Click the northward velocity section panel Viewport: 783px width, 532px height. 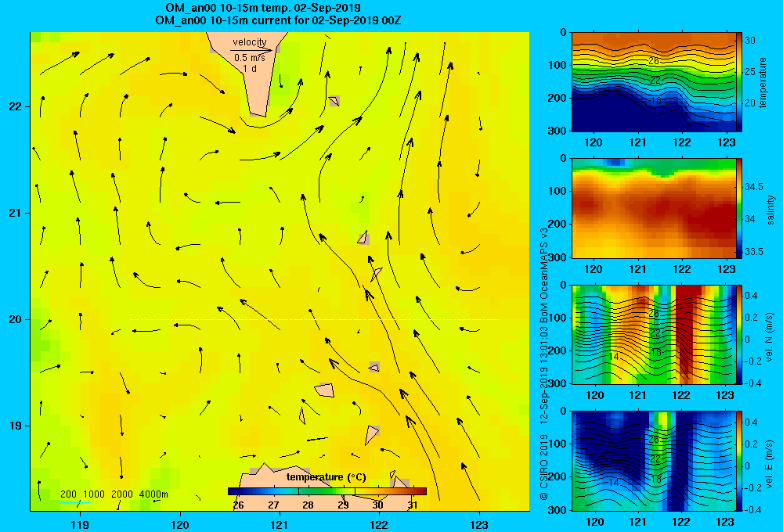pos(654,334)
